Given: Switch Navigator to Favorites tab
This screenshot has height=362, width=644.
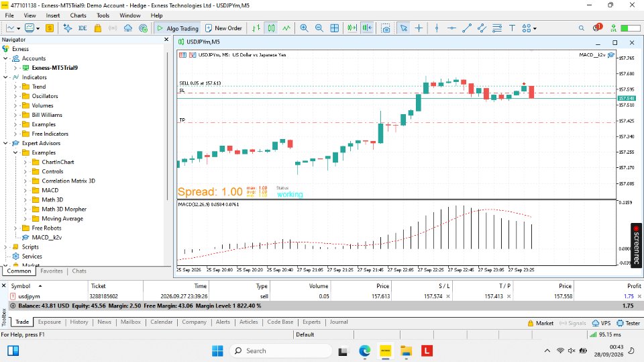Looking at the screenshot, I should 52,271.
